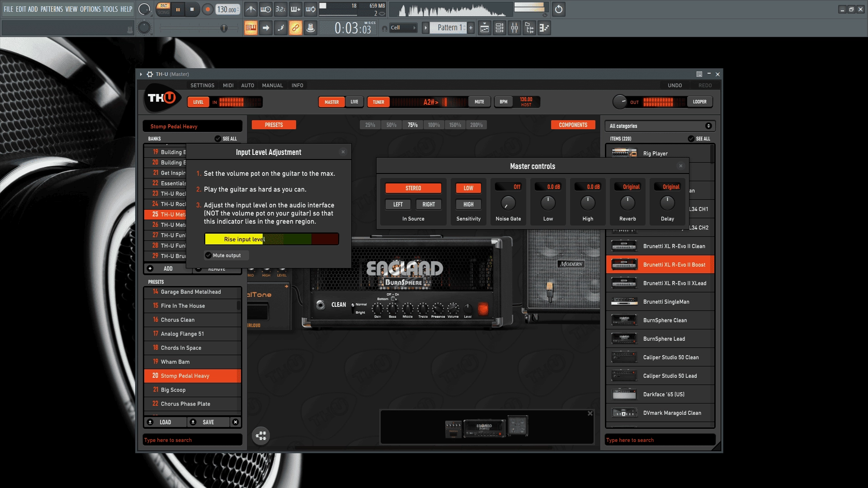Toggle loop recording icon
Viewport: 868px width, 488px height.
311,9
